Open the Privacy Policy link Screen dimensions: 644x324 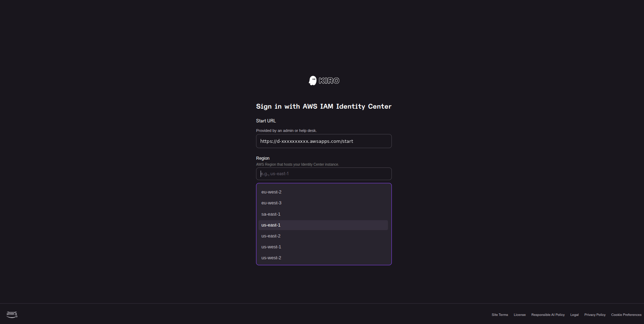595,315
